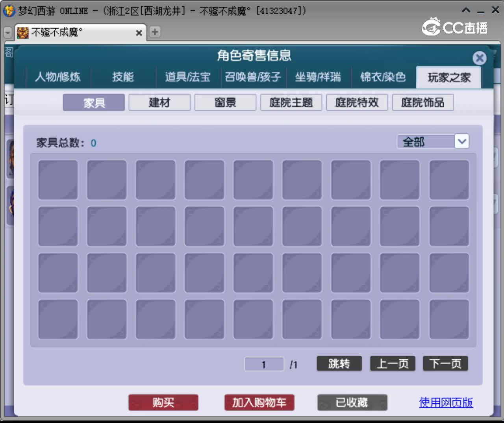Open the 窗景 sub-category
The width and height of the screenshot is (504, 423).
click(225, 102)
